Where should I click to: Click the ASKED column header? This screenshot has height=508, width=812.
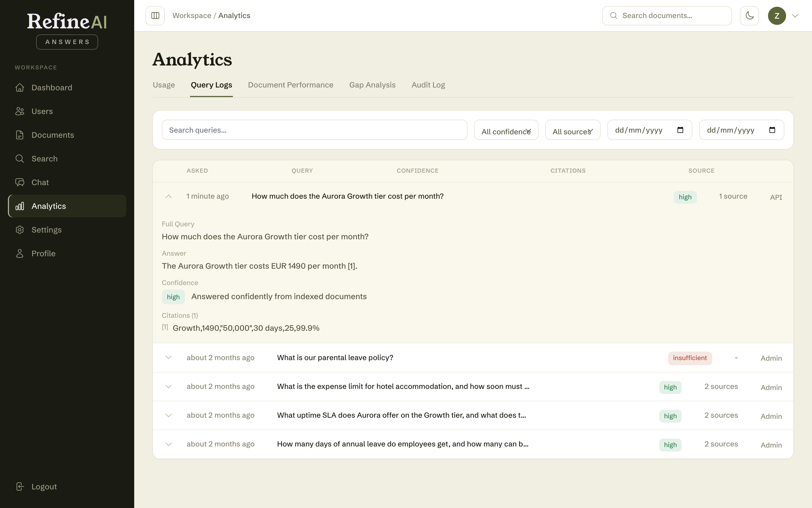pos(197,171)
